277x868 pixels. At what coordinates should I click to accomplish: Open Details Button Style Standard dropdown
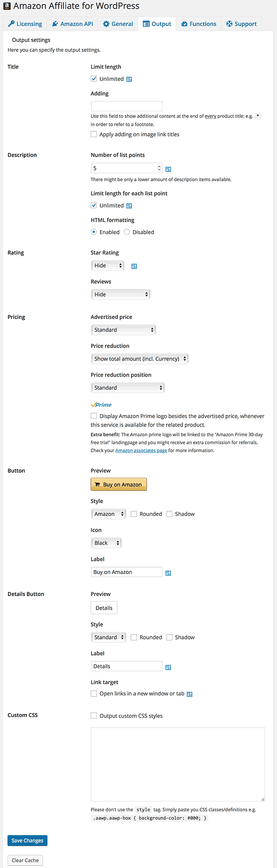click(x=109, y=637)
